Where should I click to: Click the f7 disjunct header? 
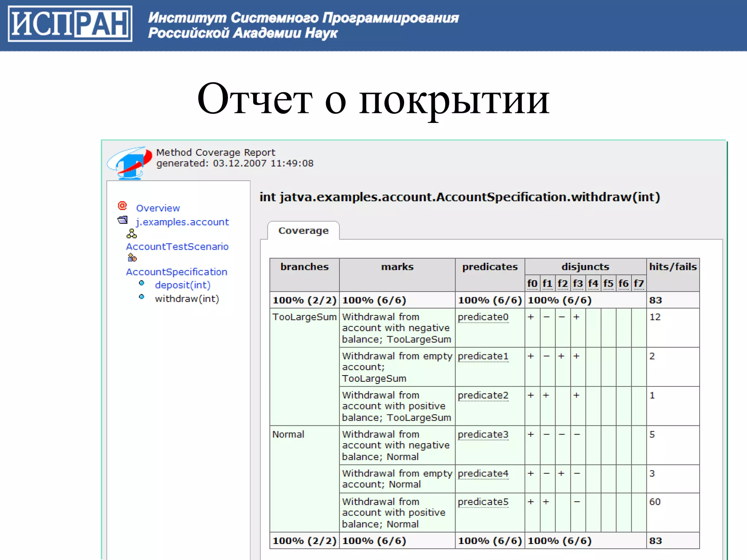(639, 283)
